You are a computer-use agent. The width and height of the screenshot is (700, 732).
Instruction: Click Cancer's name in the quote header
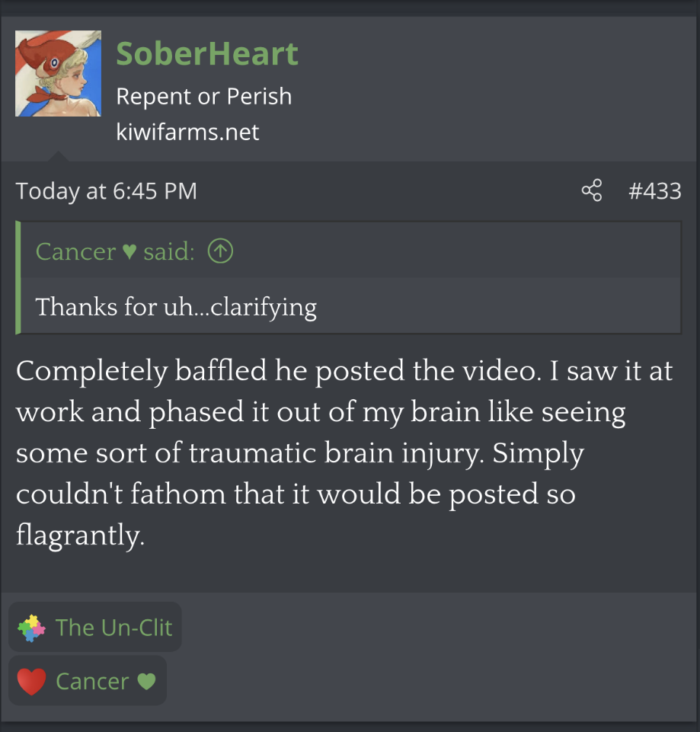pyautogui.click(x=75, y=251)
